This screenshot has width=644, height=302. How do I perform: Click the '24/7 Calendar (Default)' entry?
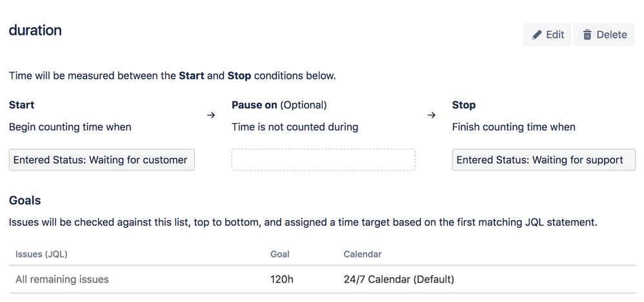tap(399, 279)
